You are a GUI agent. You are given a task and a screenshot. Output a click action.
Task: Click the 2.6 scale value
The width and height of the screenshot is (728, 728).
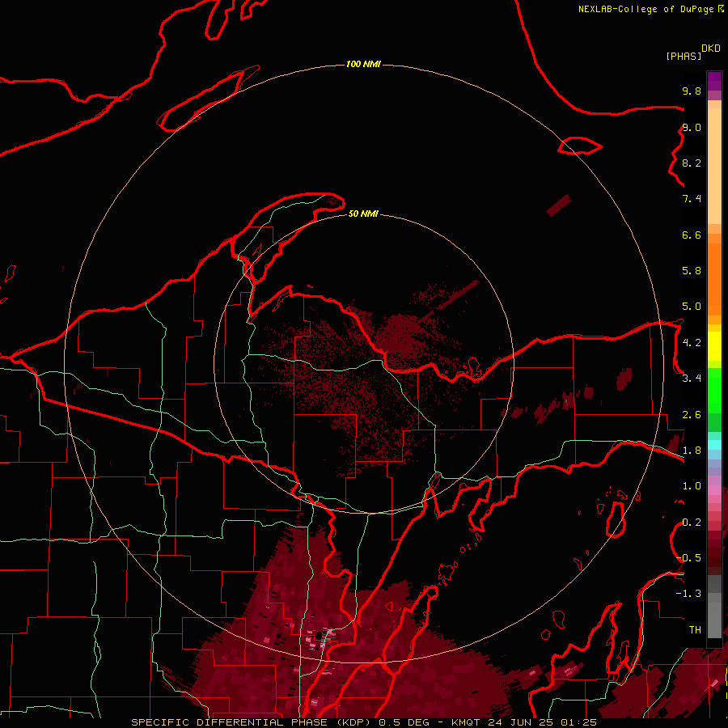[692, 415]
